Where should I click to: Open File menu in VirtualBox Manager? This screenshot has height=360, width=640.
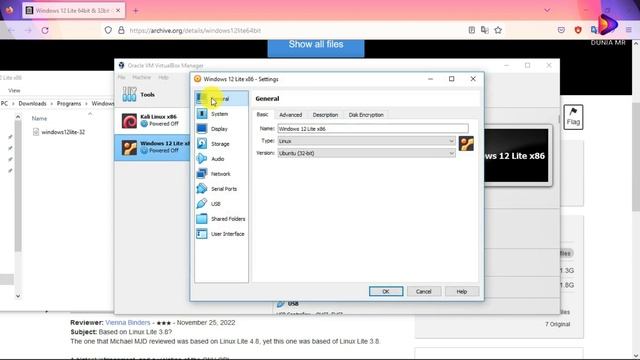point(122,77)
